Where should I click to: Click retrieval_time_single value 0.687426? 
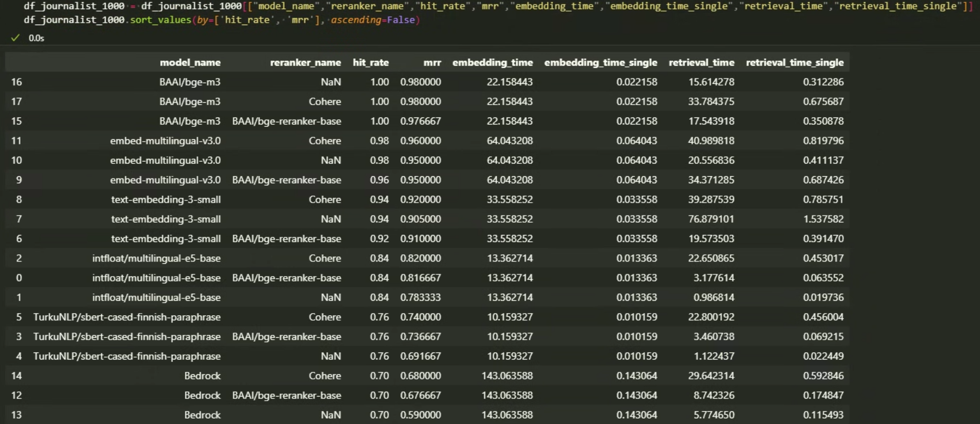(823, 180)
